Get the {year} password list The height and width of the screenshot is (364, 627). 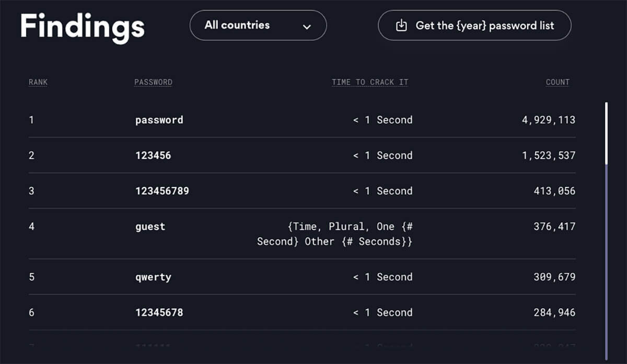pos(474,25)
